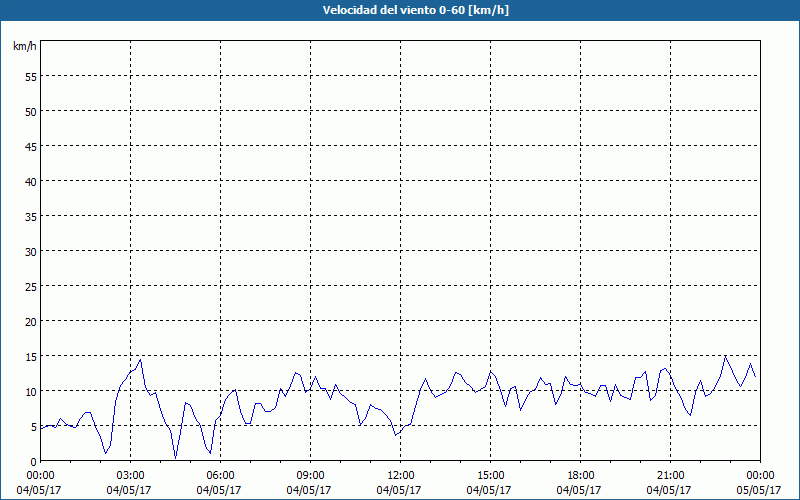Click the '03:00' time label
The width and height of the screenshot is (800, 500).
coord(131,476)
